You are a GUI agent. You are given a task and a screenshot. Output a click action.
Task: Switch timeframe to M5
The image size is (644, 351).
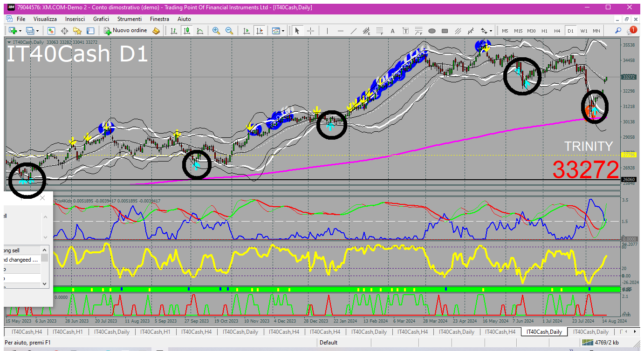pyautogui.click(x=505, y=31)
